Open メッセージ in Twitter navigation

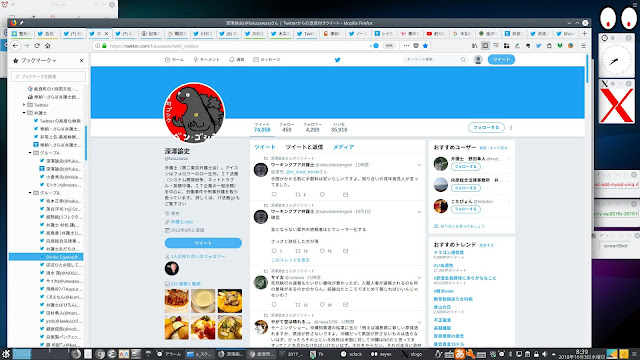(267, 60)
